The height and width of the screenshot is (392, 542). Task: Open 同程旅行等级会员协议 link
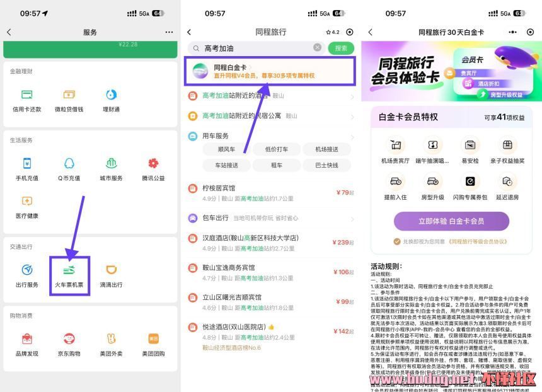coord(477,241)
